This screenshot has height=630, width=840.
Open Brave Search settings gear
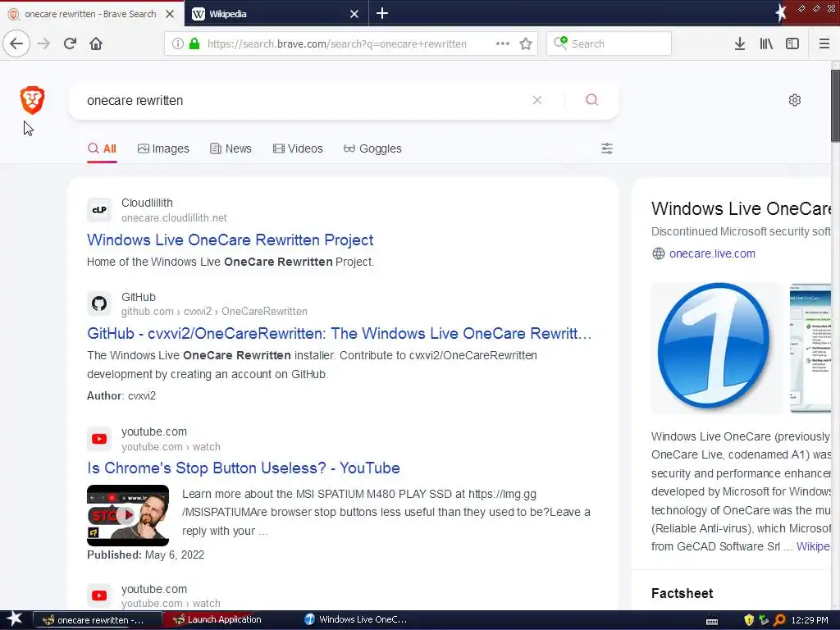point(794,100)
